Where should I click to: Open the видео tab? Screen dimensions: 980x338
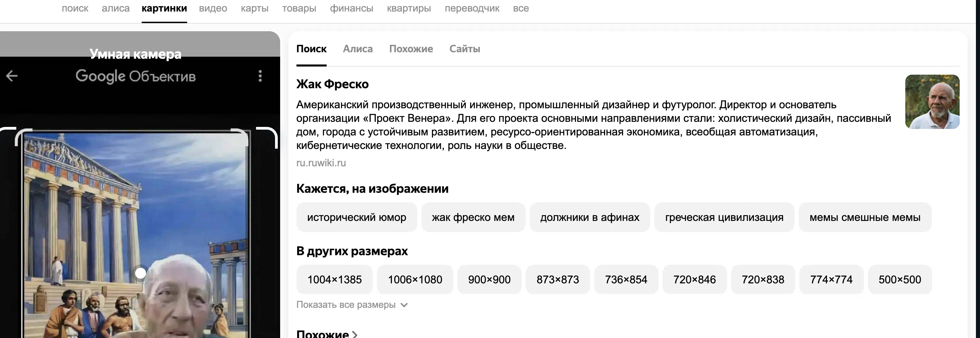pyautogui.click(x=213, y=8)
